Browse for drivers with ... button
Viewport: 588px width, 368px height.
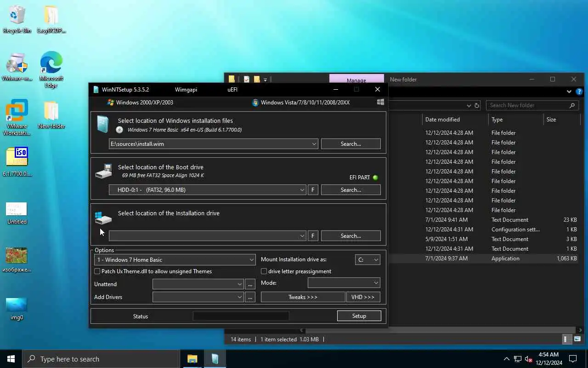click(250, 297)
